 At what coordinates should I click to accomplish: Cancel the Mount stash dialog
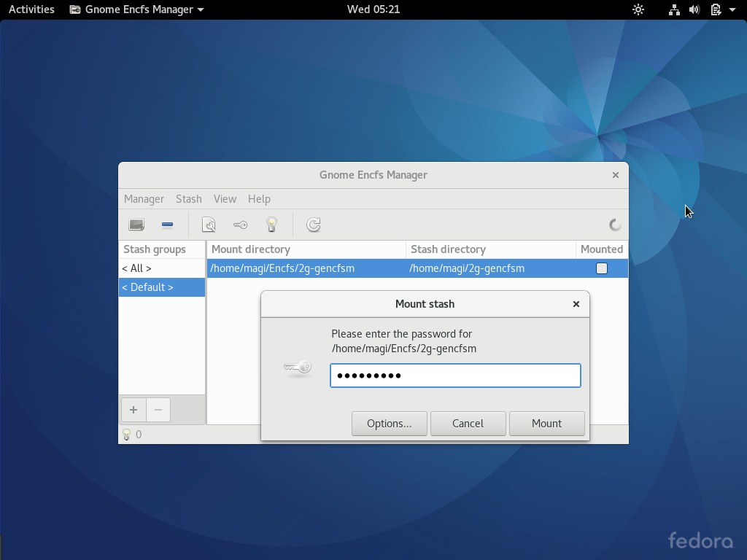point(468,424)
